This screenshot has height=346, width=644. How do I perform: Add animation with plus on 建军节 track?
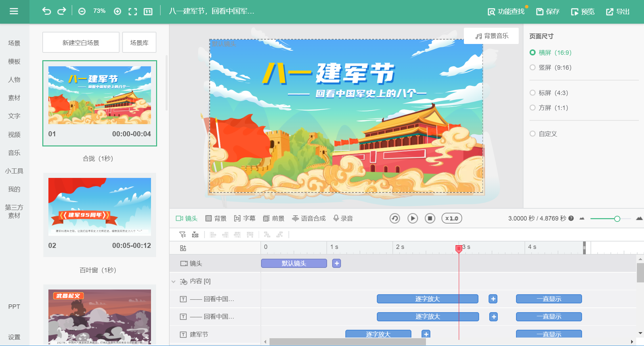426,334
